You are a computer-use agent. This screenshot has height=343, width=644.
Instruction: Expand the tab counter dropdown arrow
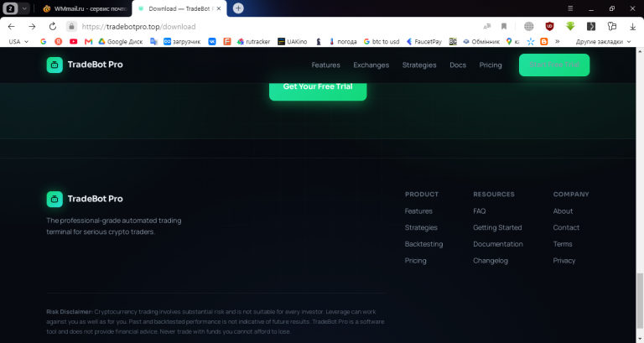click(x=24, y=8)
